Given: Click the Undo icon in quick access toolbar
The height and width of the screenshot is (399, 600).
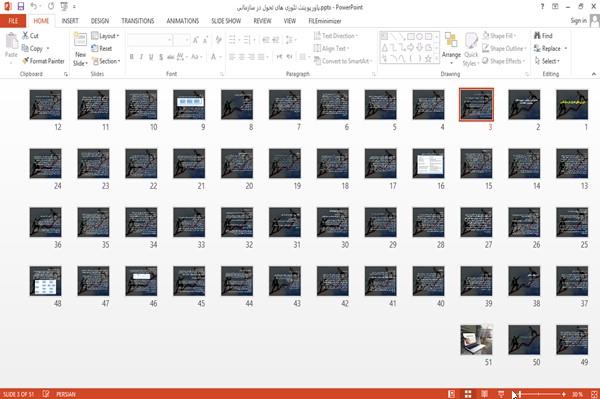Looking at the screenshot, I should click(x=34, y=7).
